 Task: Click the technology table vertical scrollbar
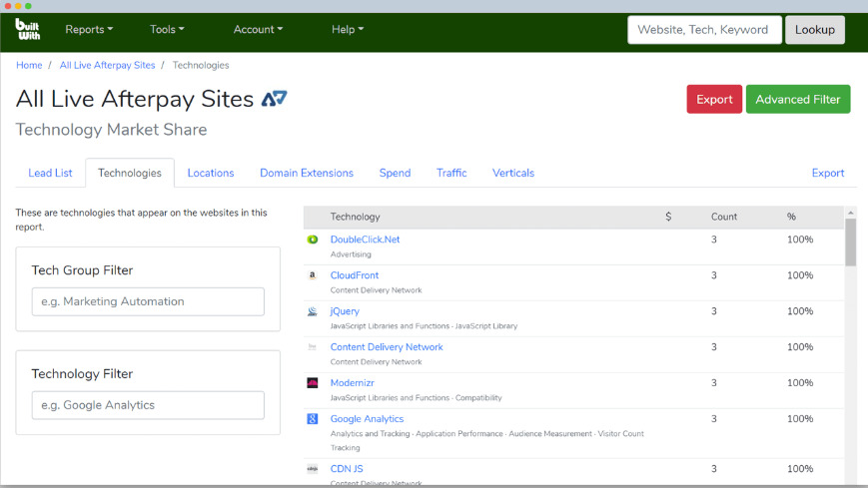pos(851,243)
